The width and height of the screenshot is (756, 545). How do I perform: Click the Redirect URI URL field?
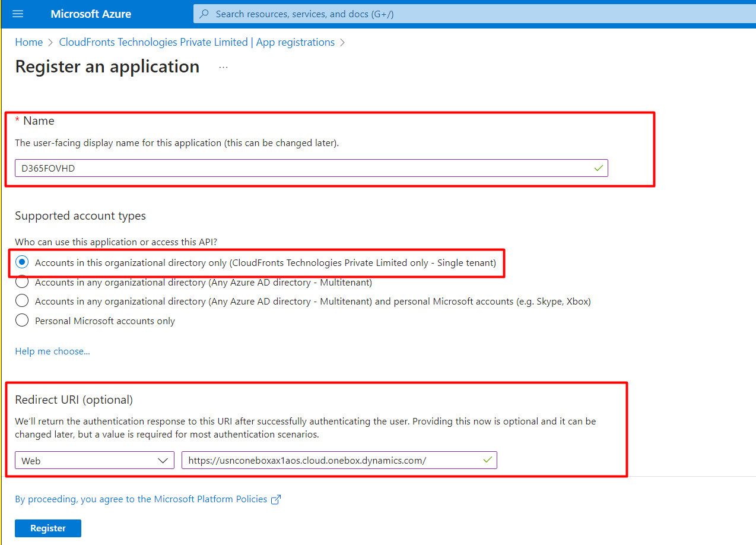339,460
